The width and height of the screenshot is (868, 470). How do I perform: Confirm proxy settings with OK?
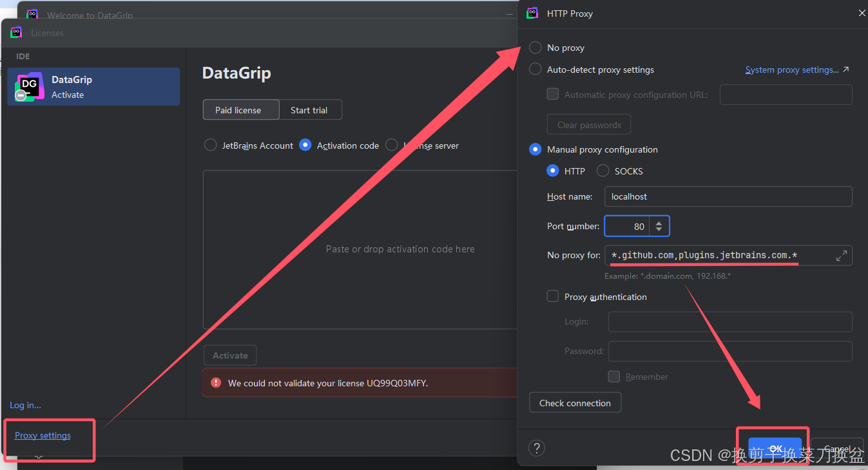[775, 448]
